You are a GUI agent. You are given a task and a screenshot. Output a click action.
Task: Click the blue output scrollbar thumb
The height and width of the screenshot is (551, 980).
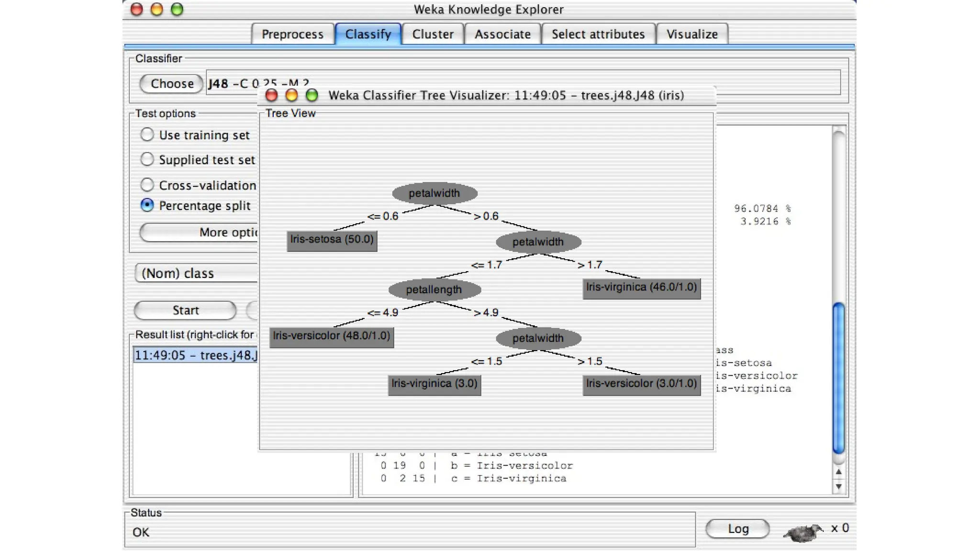tap(838, 378)
